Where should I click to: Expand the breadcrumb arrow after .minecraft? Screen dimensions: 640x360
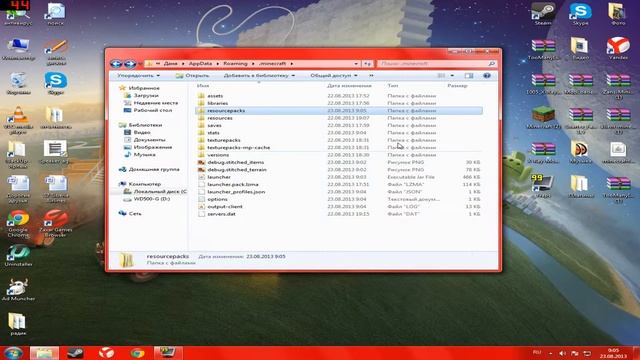tap(292, 64)
